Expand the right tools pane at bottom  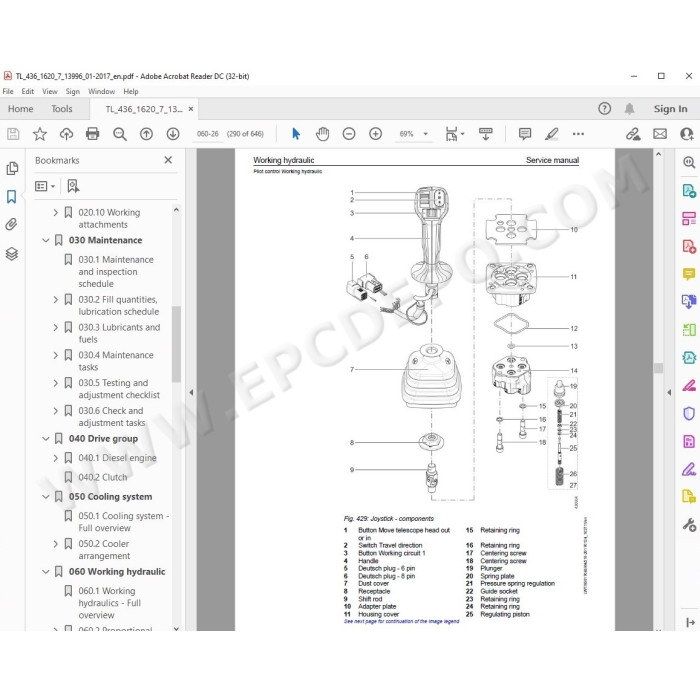pos(690,622)
